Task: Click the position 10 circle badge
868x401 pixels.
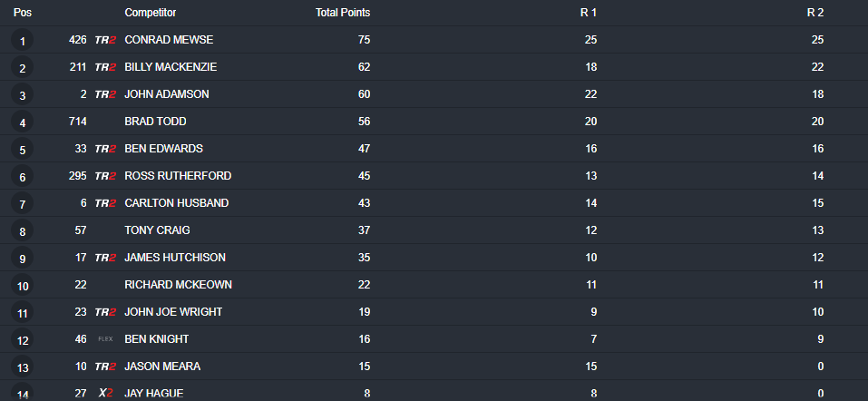Action: click(x=22, y=285)
